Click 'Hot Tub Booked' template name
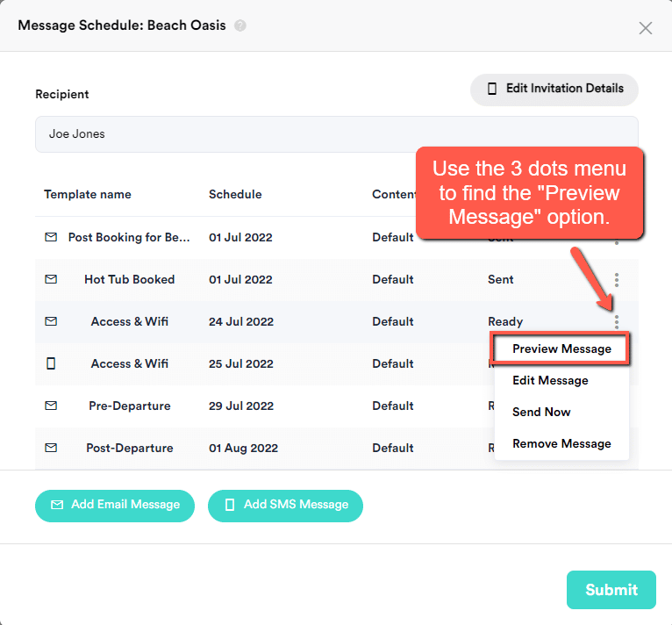The width and height of the screenshot is (672, 625). [130, 279]
